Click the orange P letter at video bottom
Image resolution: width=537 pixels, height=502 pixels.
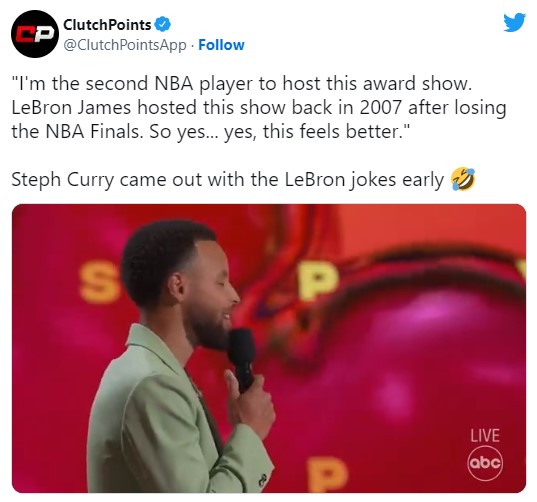point(328,474)
